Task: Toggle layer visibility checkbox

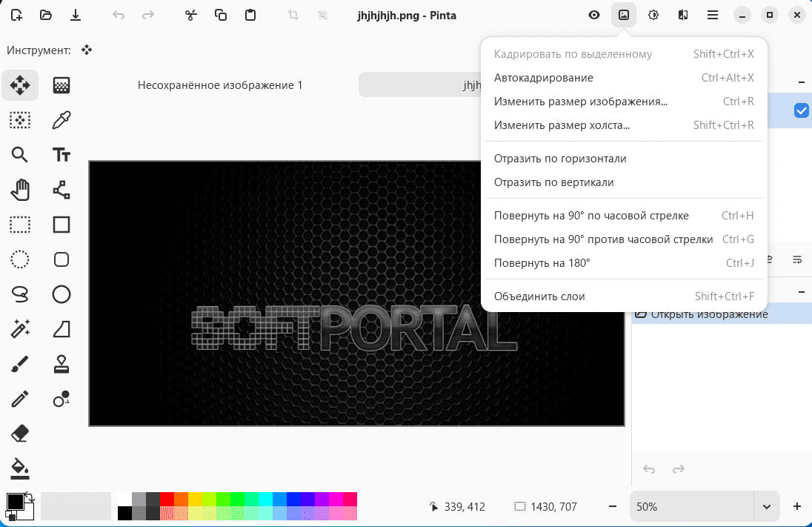Action: (801, 110)
